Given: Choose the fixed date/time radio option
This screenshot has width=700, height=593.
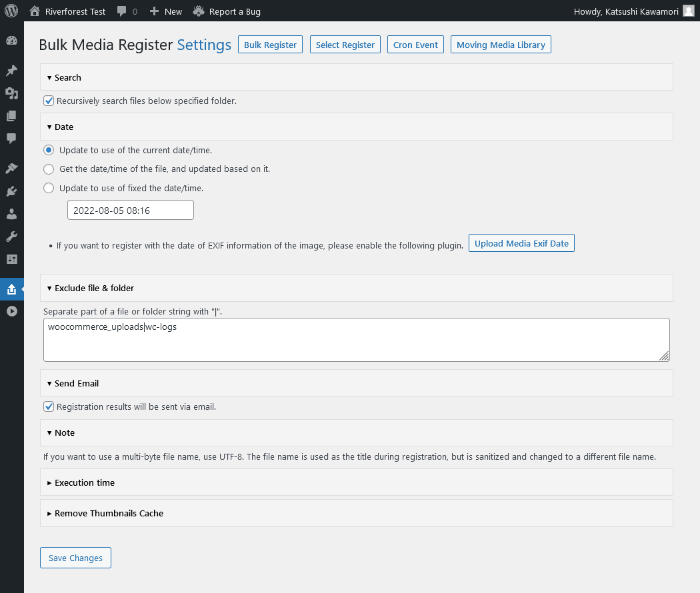Looking at the screenshot, I should pos(49,188).
